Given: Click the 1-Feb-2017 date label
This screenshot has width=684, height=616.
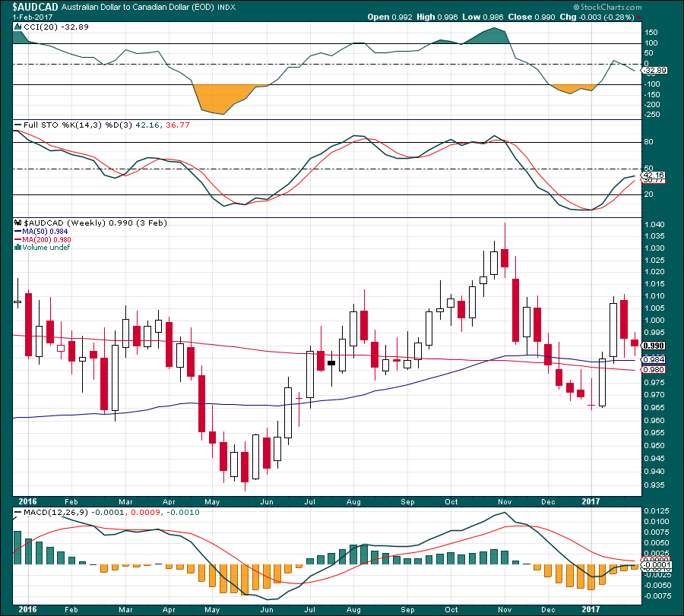Looking at the screenshot, I should [x=32, y=17].
